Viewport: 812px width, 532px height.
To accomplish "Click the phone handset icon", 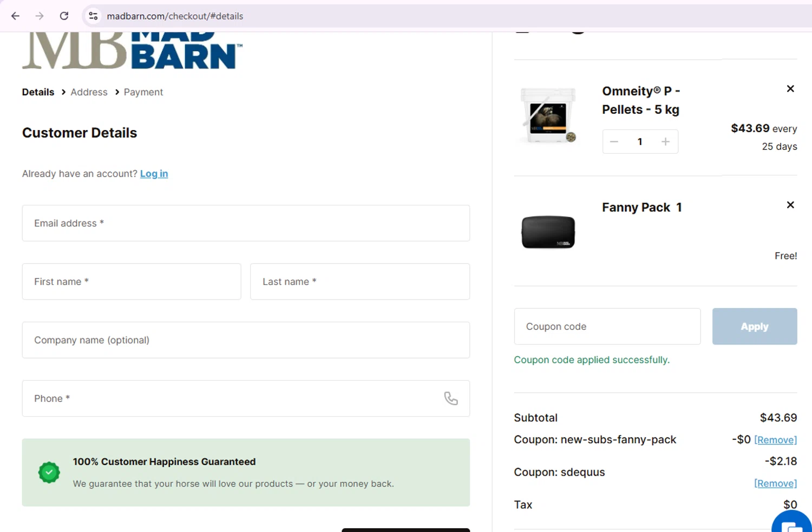I will pyautogui.click(x=451, y=398).
